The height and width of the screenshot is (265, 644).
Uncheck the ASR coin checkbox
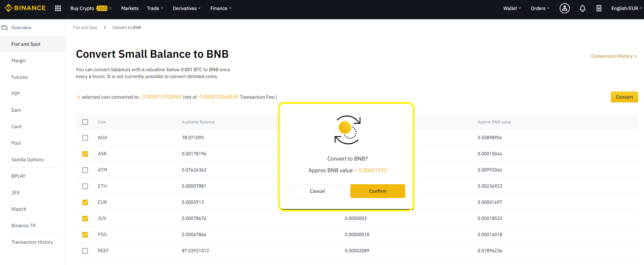click(85, 154)
